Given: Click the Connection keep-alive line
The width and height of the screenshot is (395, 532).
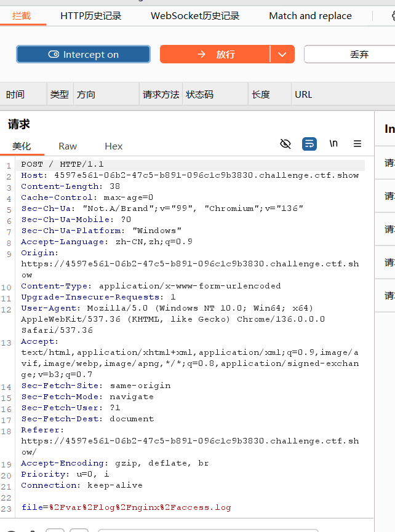Looking at the screenshot, I should 82,485.
